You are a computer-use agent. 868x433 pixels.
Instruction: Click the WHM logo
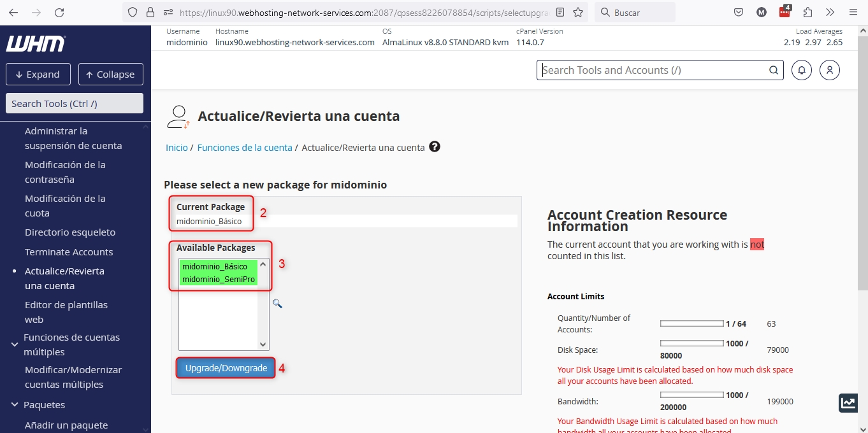tap(36, 44)
